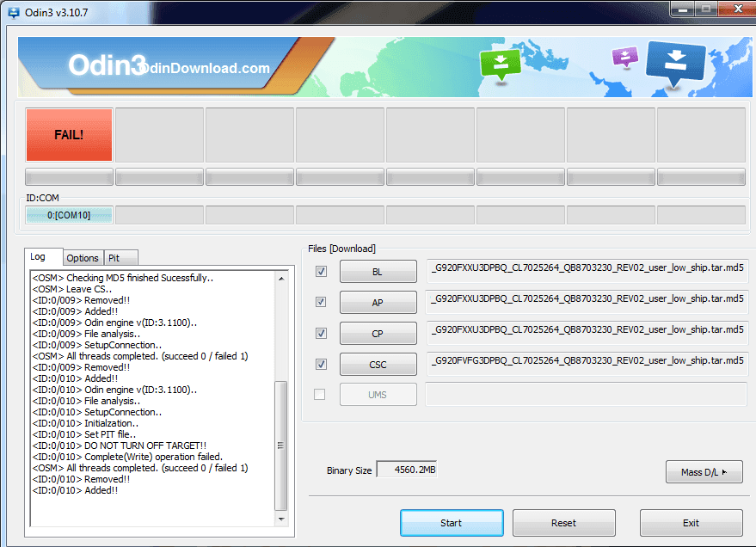Select a CSC file with its button

pos(378,365)
